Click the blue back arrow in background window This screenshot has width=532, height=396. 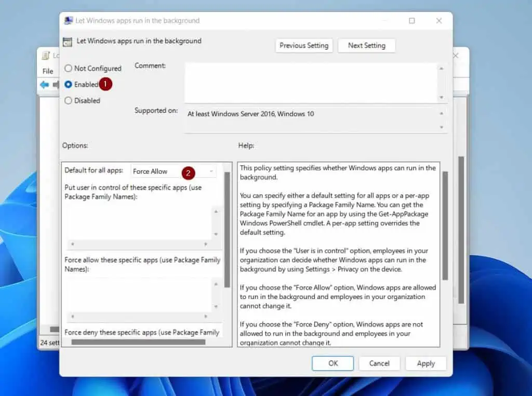pyautogui.click(x=45, y=85)
